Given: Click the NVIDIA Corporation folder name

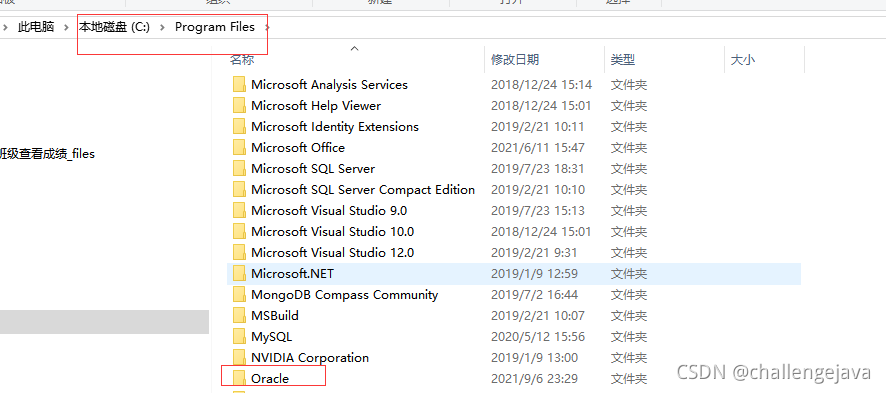Looking at the screenshot, I should click(310, 357).
